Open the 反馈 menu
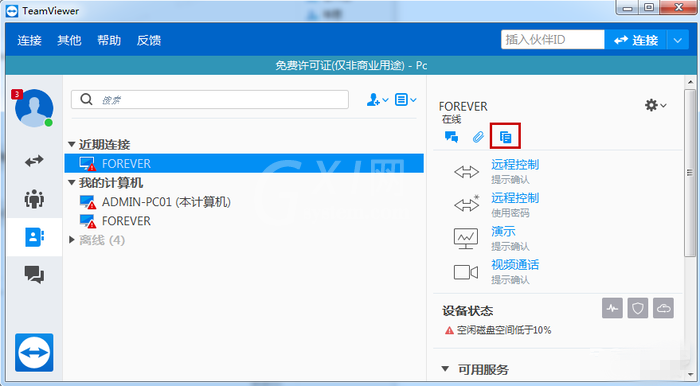This screenshot has width=700, height=386. tap(149, 40)
